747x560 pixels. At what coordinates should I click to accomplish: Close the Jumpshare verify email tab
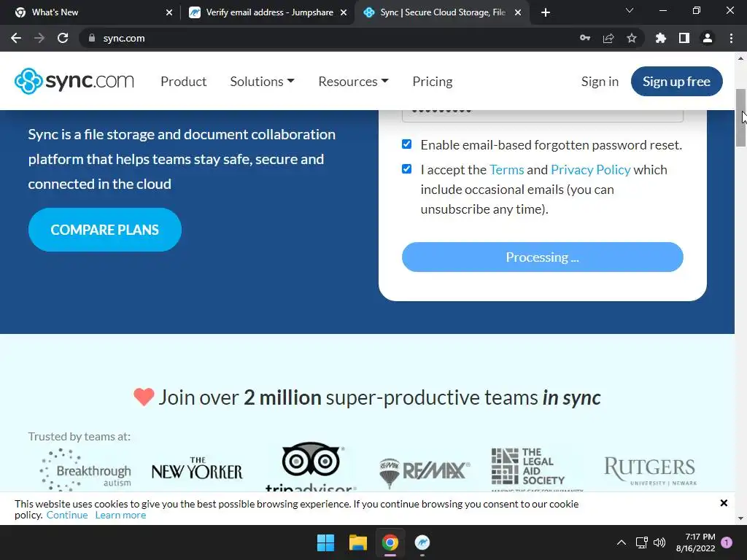(x=344, y=12)
